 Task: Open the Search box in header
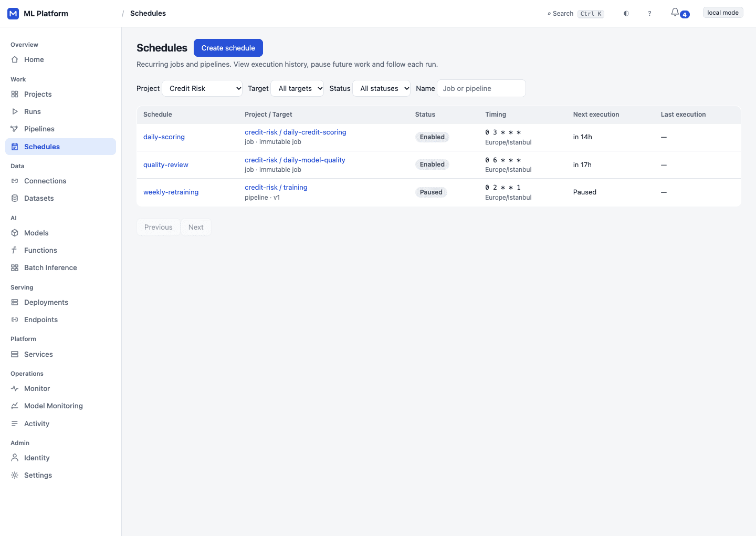[x=575, y=14]
